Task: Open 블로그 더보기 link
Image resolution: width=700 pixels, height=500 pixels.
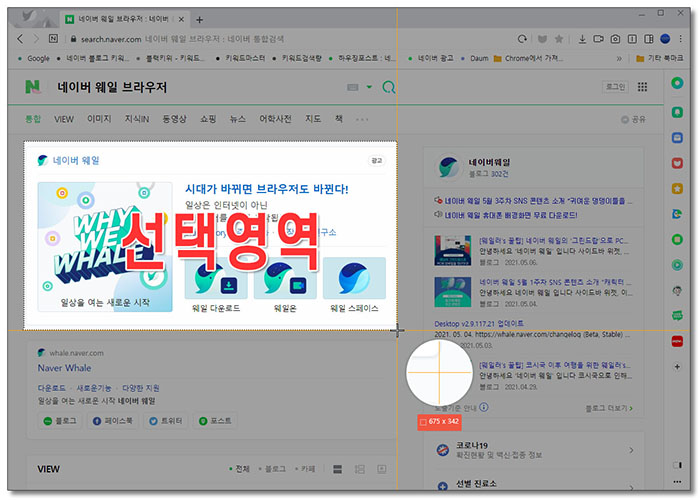Action: [609, 408]
